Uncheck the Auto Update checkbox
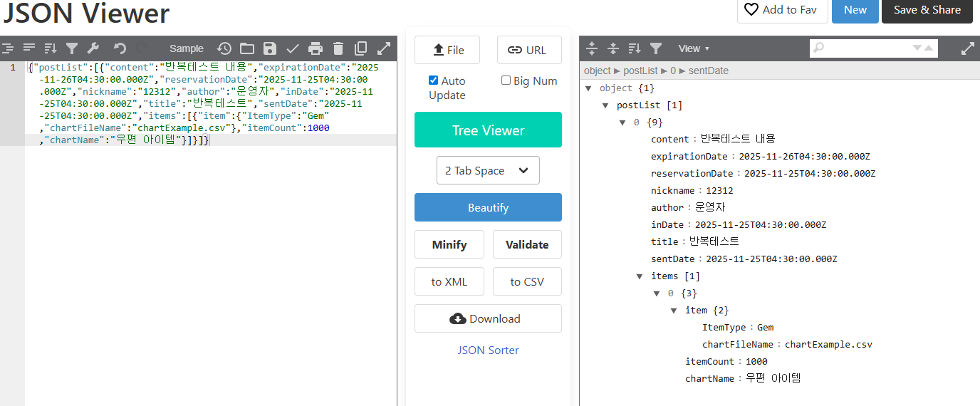This screenshot has height=406, width=980. (x=433, y=80)
